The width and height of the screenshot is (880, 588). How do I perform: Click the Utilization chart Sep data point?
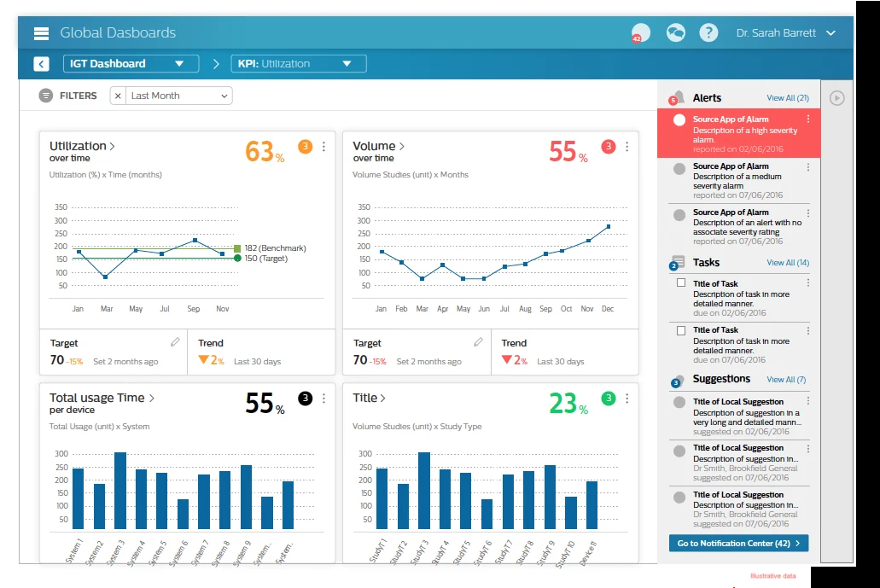(195, 240)
